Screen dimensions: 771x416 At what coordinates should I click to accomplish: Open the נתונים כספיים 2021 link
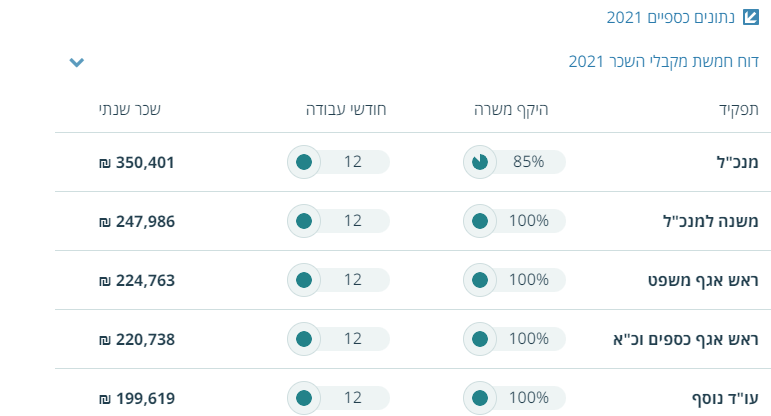[x=671, y=17]
